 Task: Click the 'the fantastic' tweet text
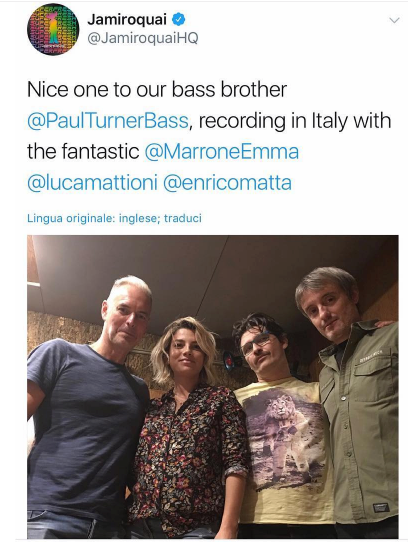[x=83, y=151]
